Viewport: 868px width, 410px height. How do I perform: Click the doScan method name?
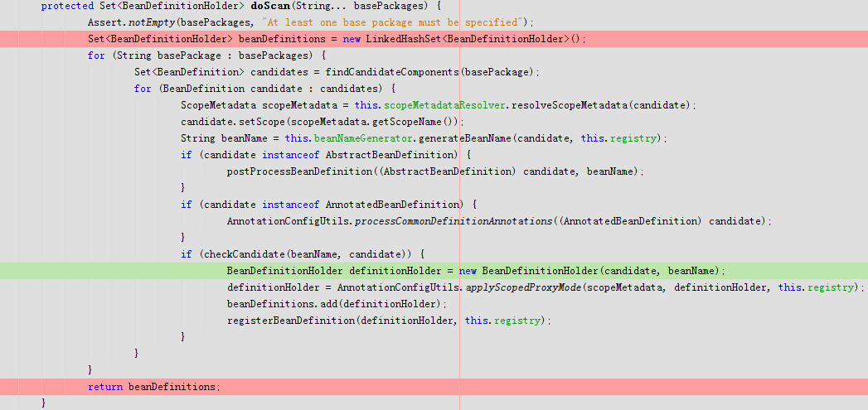coord(270,6)
